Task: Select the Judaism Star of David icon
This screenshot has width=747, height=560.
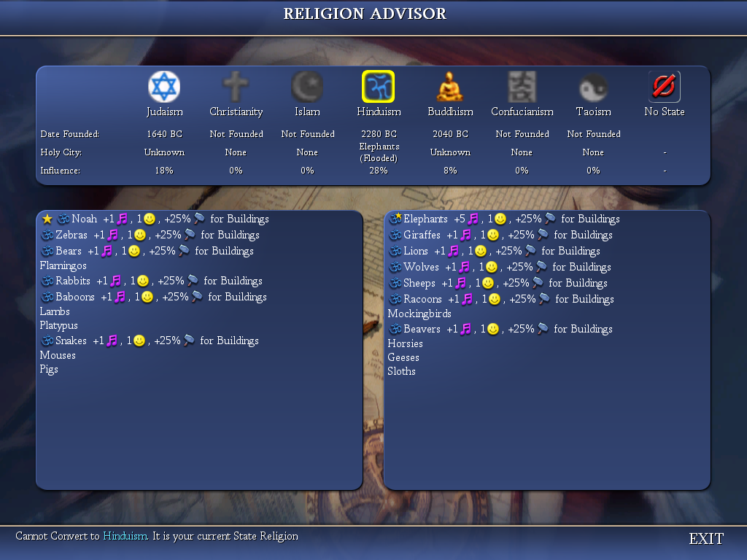Action: click(x=164, y=85)
